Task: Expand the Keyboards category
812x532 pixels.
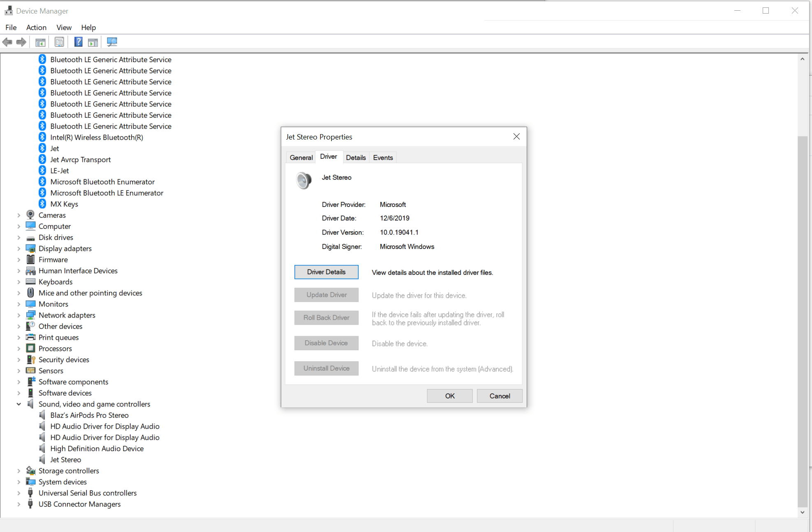Action: [19, 282]
